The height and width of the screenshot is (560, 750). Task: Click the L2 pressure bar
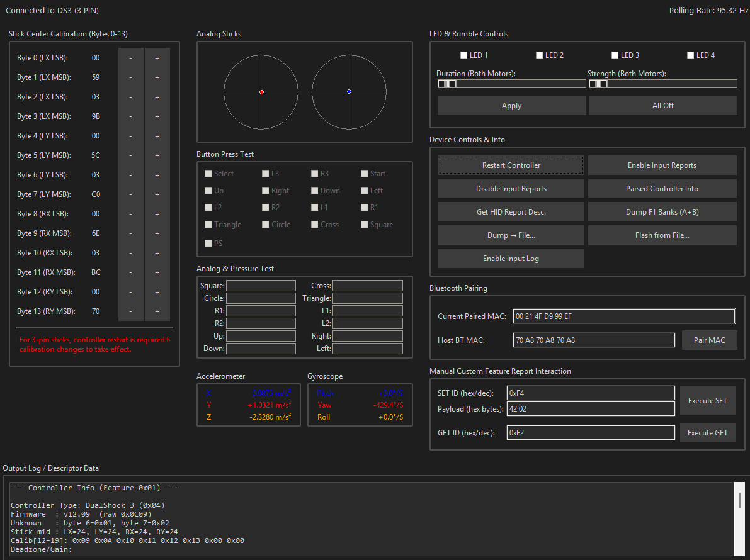click(x=368, y=323)
